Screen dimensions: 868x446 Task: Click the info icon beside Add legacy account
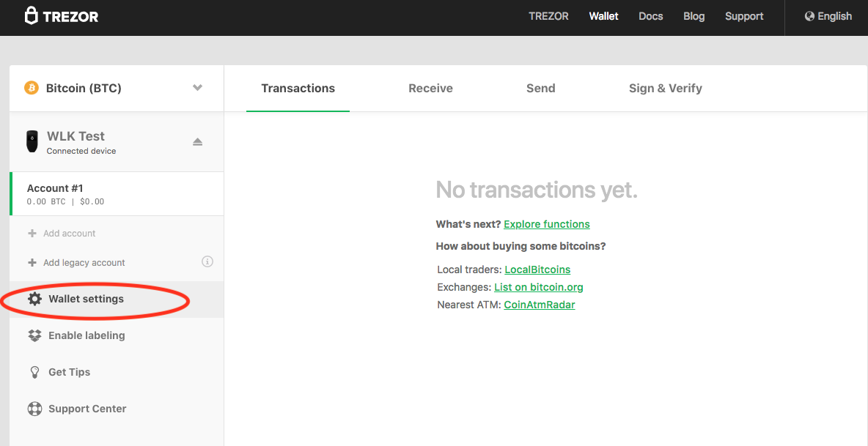tap(207, 261)
